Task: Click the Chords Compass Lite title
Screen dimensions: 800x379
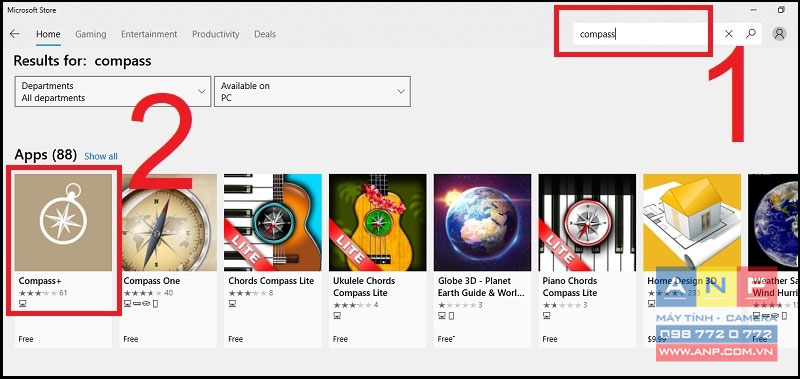Action: coord(271,281)
